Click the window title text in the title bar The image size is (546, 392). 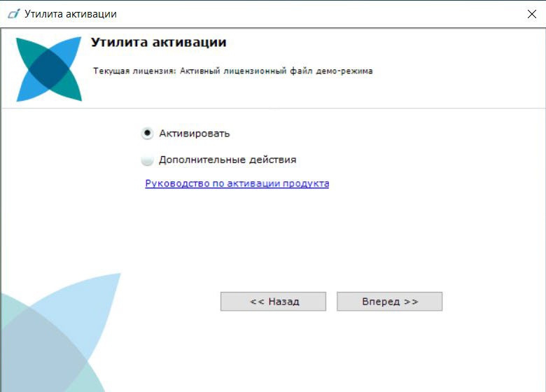click(70, 14)
